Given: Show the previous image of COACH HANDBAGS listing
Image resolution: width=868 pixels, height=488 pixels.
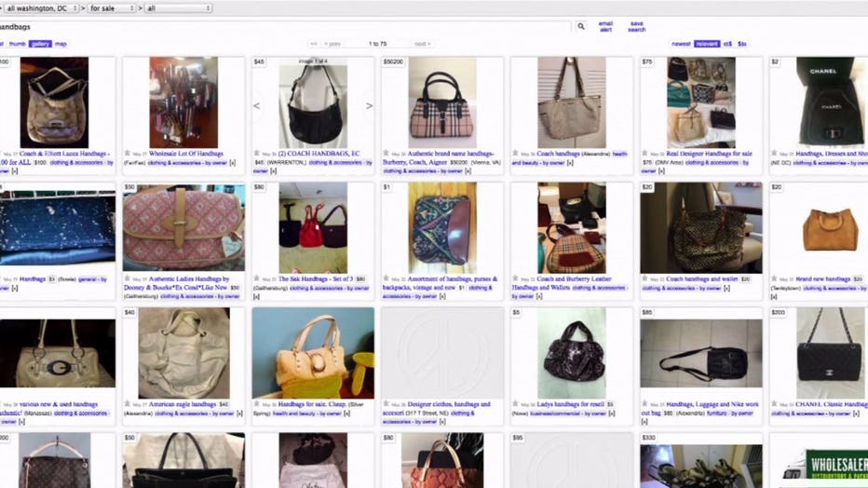Looking at the screenshot, I should (257, 105).
